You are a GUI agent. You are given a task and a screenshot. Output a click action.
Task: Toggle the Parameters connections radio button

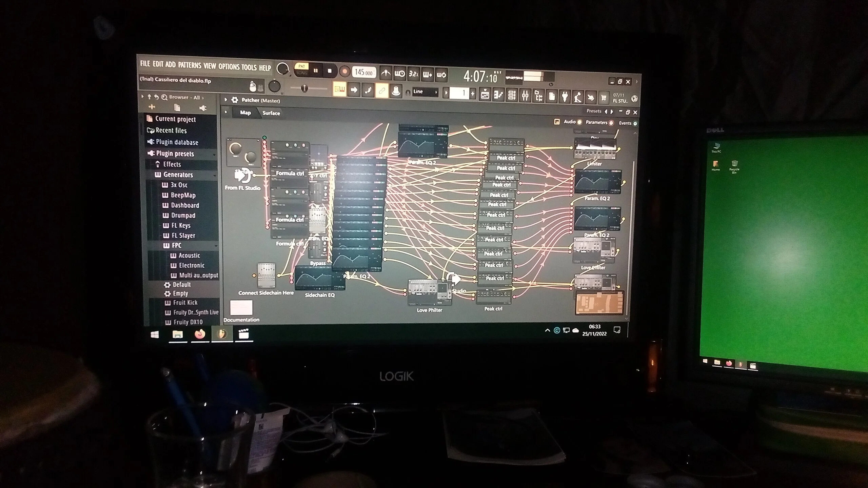tap(611, 123)
